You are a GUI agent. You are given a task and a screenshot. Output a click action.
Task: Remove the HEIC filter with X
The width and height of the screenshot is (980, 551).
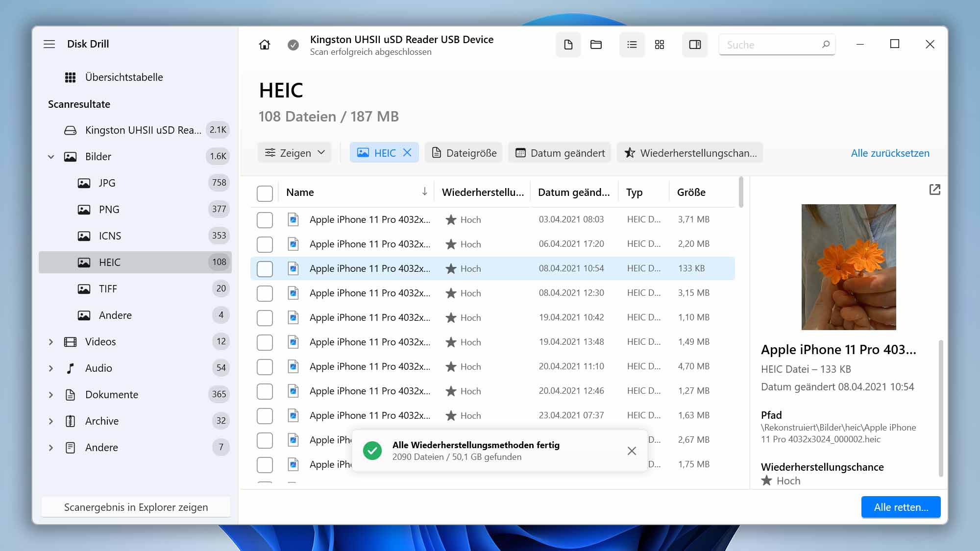[x=407, y=153]
